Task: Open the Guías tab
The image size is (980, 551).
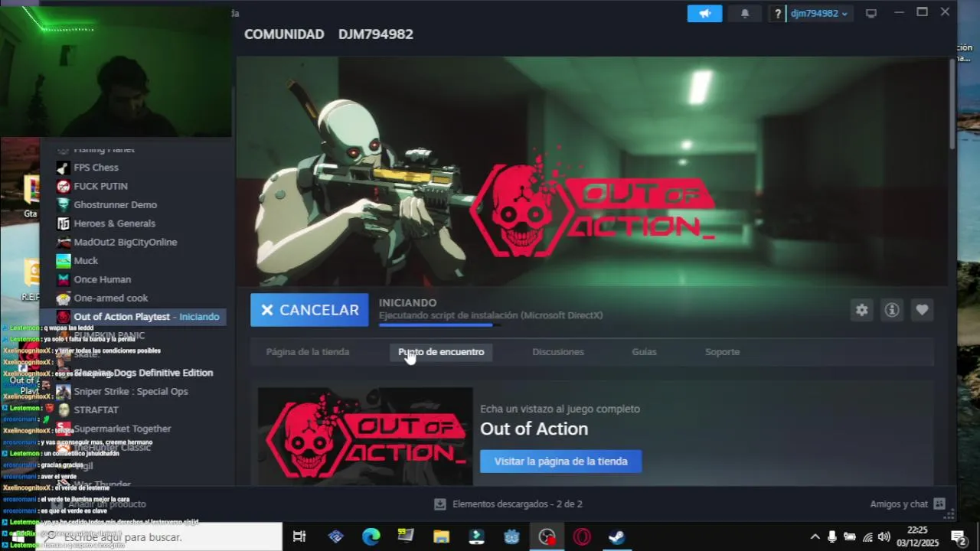Action: click(x=644, y=352)
